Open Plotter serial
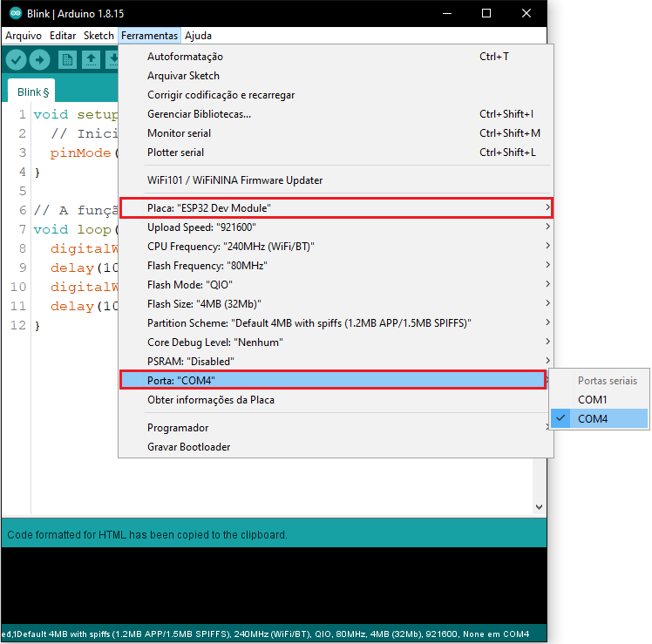 click(x=336, y=153)
